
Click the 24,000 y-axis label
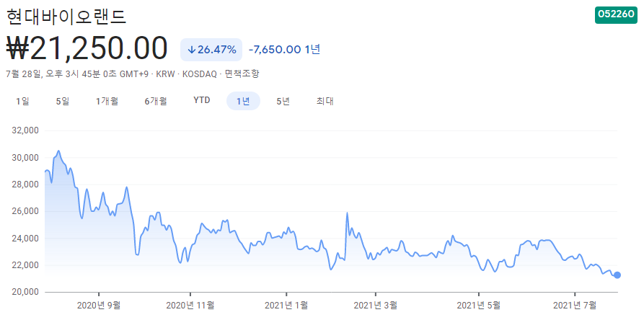click(x=26, y=239)
